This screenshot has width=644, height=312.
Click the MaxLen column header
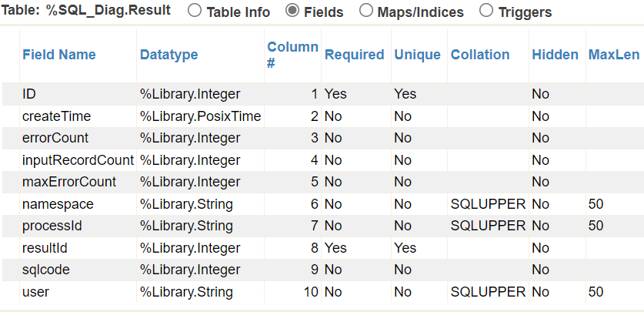click(x=614, y=55)
